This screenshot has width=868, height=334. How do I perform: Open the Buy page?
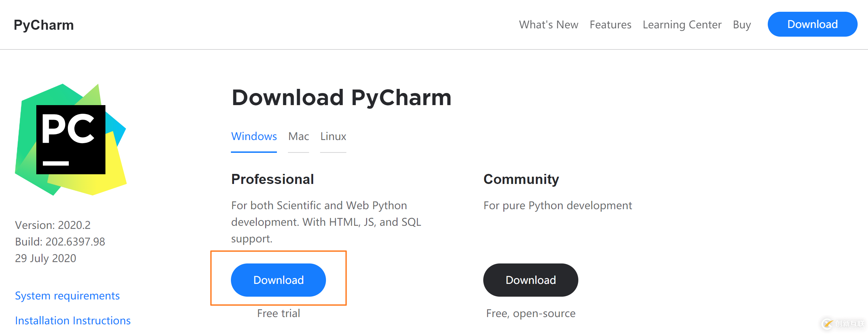(x=741, y=24)
